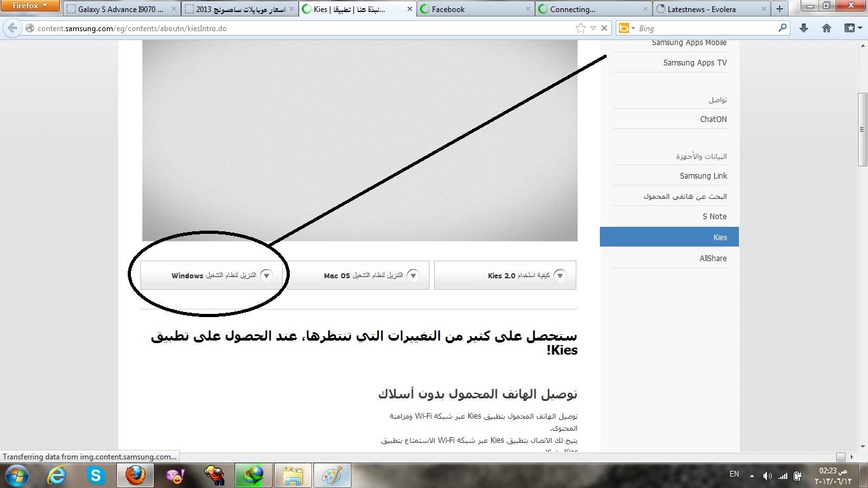
Task: Click the Windows download button
Action: click(x=212, y=276)
